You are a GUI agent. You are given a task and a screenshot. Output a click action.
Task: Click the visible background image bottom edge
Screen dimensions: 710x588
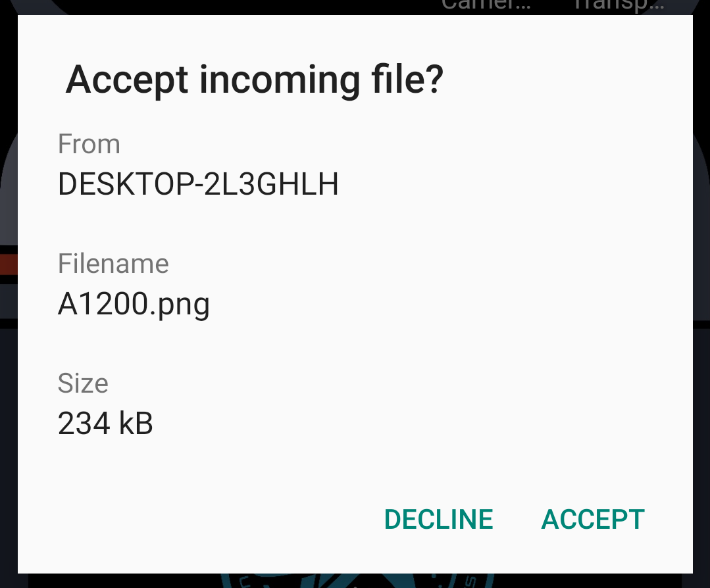coord(355,584)
